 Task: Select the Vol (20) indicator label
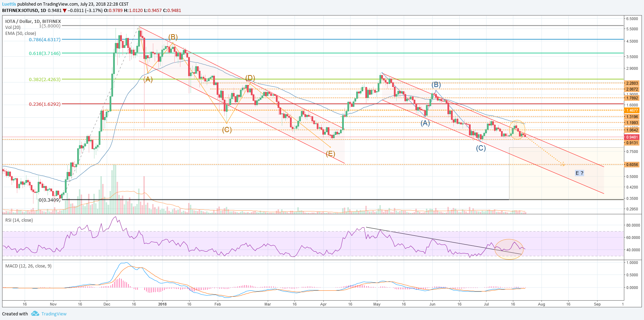pos(13,27)
